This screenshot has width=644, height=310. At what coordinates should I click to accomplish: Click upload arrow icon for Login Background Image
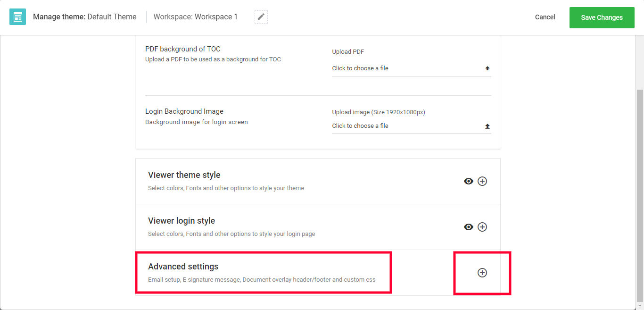(487, 126)
